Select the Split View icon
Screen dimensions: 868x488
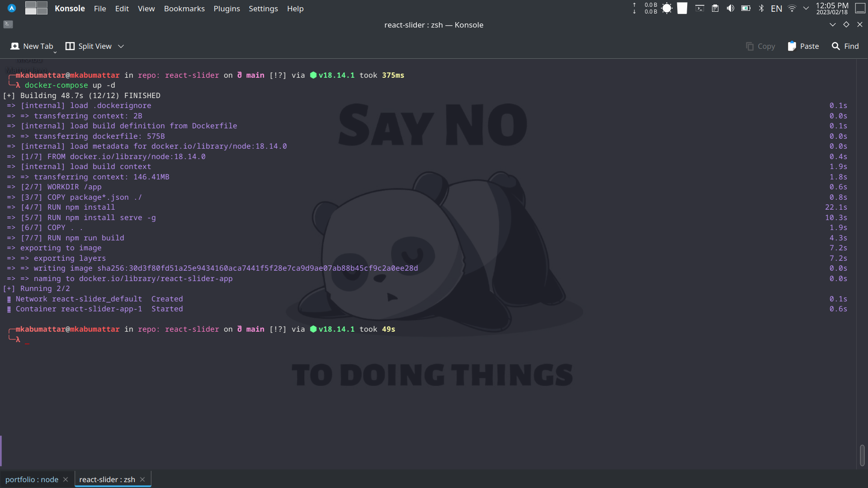tap(70, 46)
